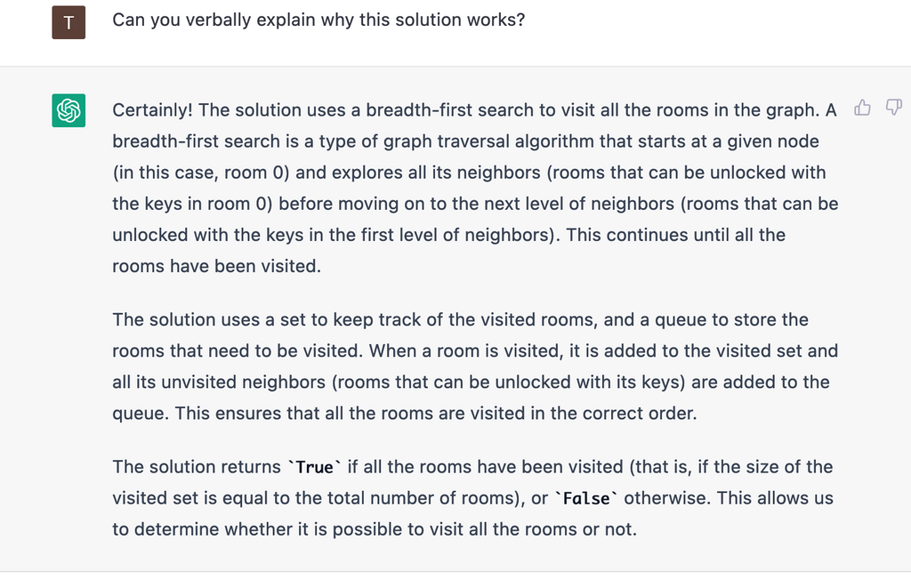The image size is (911, 588).
Task: Click the line beginning "unlocked with the keys in"
Action: [x=448, y=235]
